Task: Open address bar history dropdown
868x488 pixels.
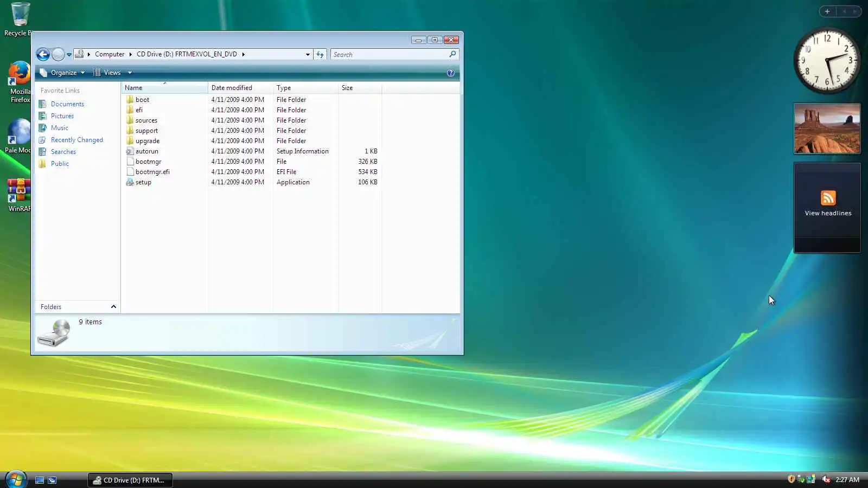Action: point(308,54)
